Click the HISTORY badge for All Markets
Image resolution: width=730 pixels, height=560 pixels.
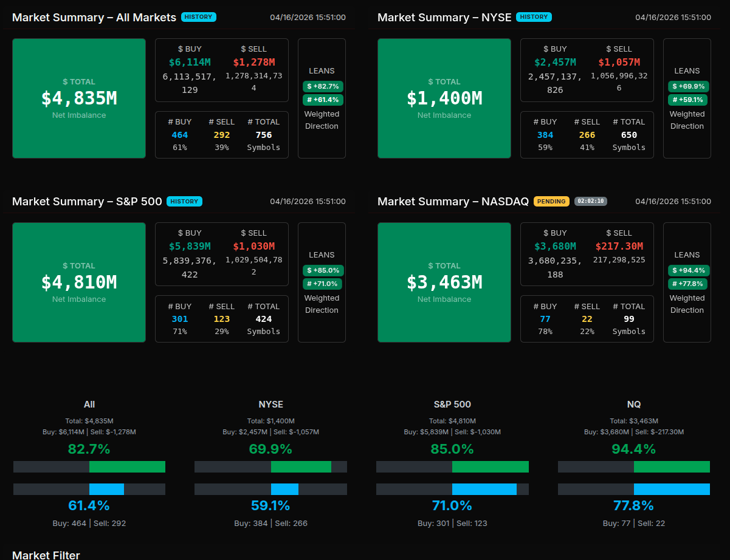pyautogui.click(x=199, y=17)
